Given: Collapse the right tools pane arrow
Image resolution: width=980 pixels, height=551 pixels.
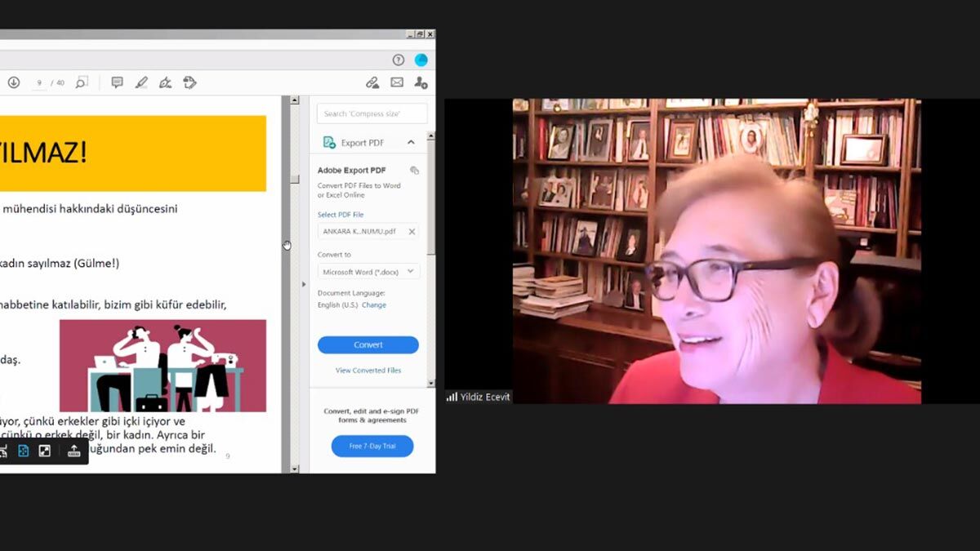Looking at the screenshot, I should (304, 284).
